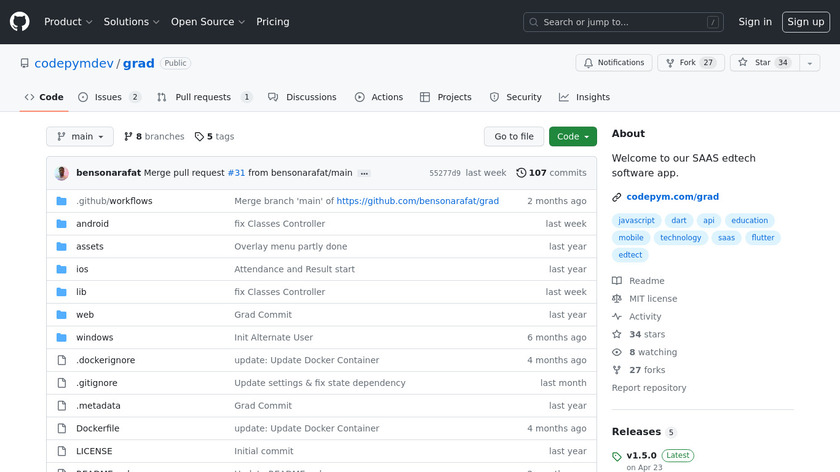The width and height of the screenshot is (840, 472).
Task: Switch to the Projects tab
Action: (x=446, y=97)
